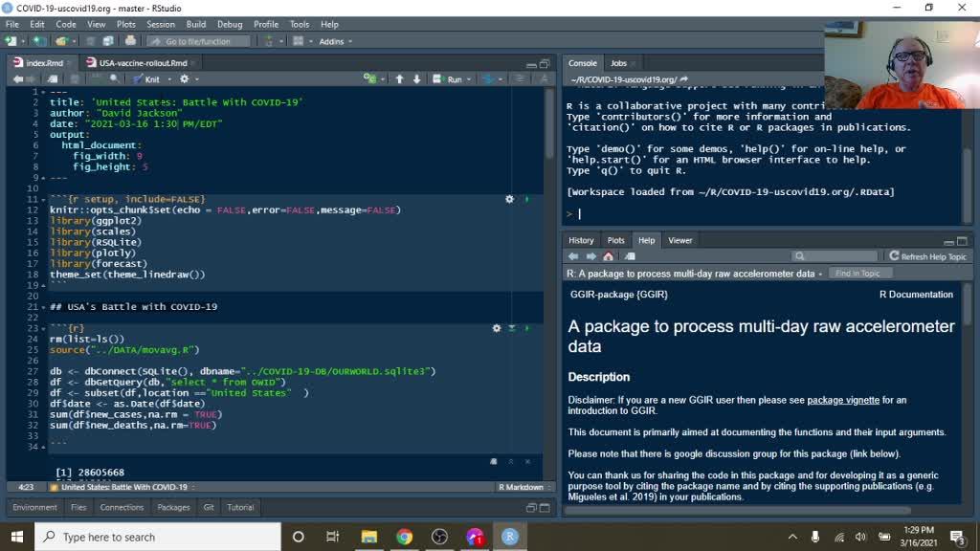Run all chunks above second chunk

click(512, 328)
